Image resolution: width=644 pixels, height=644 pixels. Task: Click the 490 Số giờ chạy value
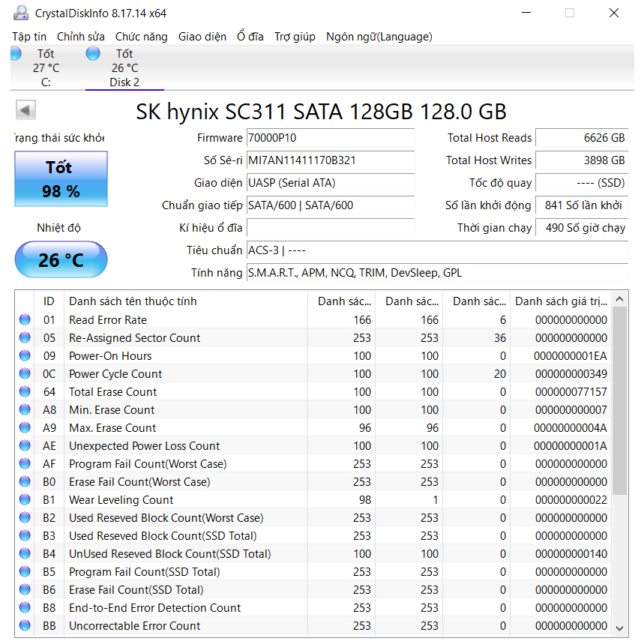coord(582,228)
